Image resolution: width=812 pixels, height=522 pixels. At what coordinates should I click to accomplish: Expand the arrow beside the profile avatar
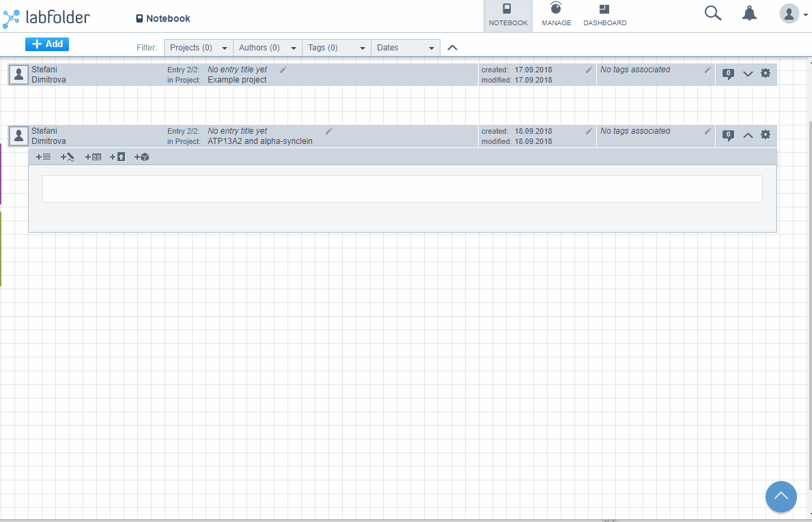click(805, 15)
